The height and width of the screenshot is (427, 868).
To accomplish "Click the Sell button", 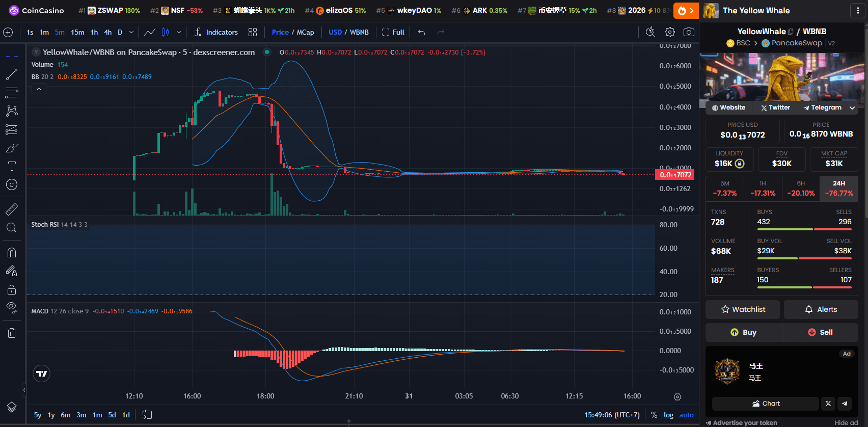I will [820, 332].
